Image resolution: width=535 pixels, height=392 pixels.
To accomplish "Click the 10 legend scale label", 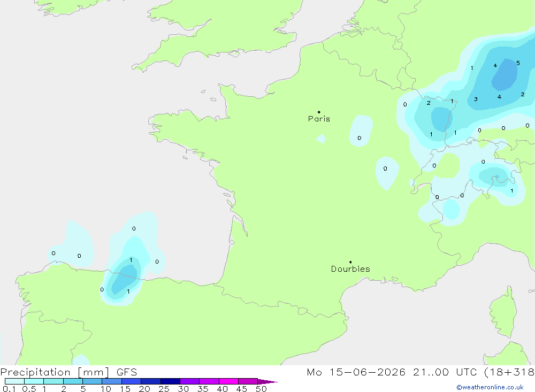I will point(106,389).
